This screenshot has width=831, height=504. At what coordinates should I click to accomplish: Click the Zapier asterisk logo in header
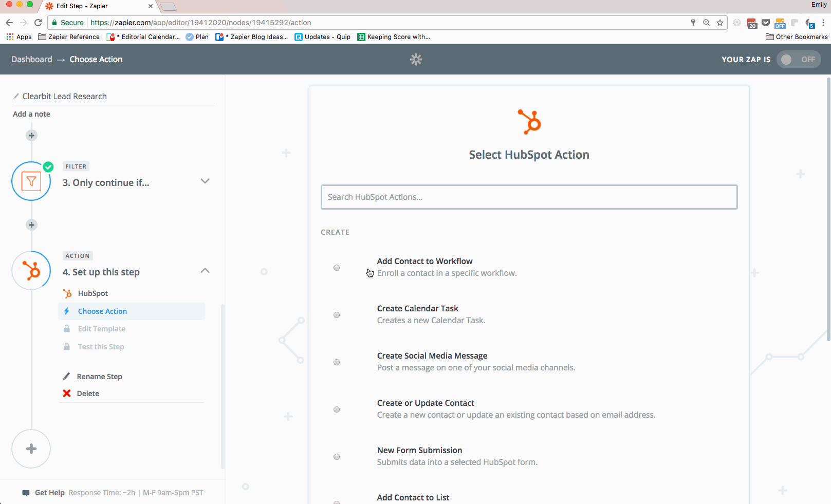coord(416,60)
